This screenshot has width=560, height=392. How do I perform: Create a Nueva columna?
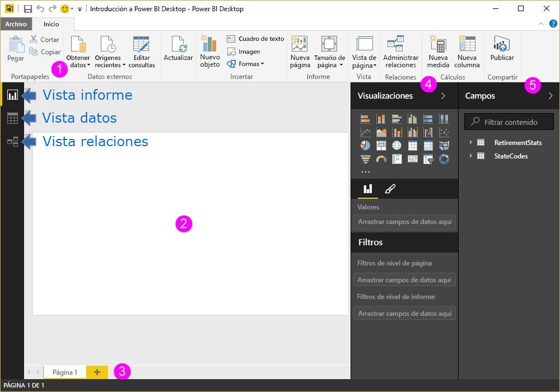coord(467,52)
